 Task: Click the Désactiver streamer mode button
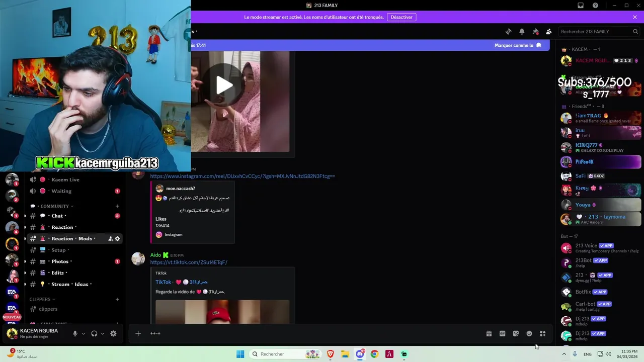[x=401, y=17]
